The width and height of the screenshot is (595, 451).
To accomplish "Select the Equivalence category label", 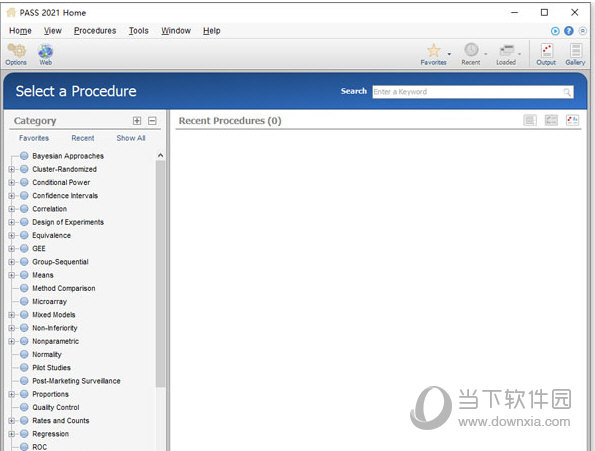I will point(51,236).
